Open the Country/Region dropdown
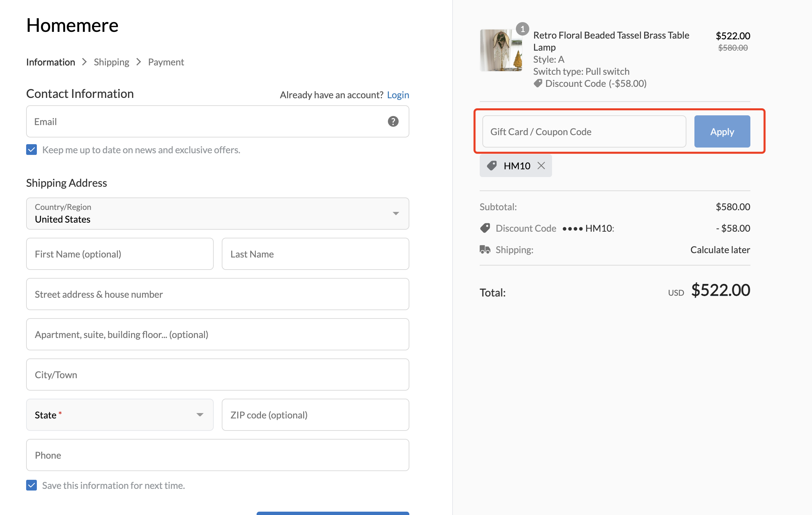Screen dimensions: 812x515 coord(217,214)
